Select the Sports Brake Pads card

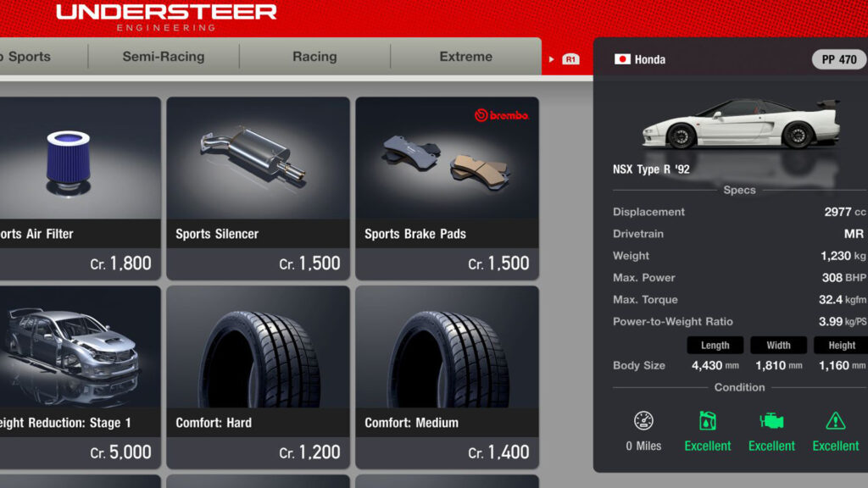(448, 188)
